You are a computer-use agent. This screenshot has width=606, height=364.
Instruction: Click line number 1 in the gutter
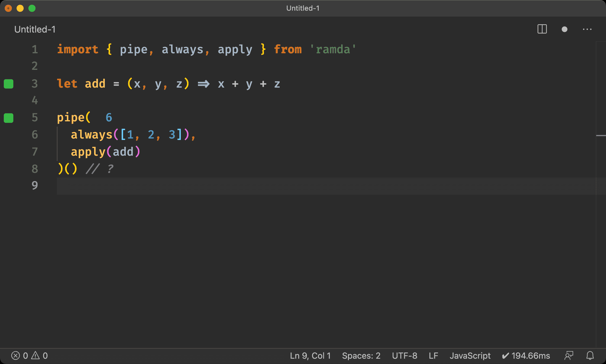(x=35, y=49)
